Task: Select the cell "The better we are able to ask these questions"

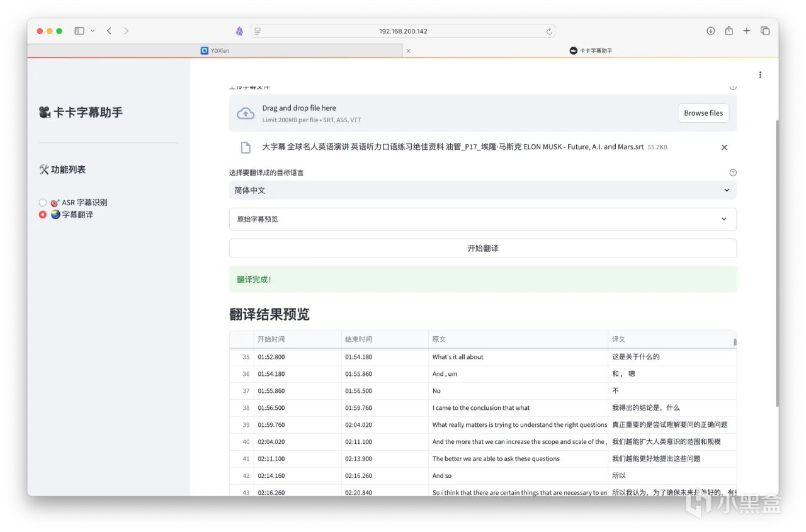Action: [x=518, y=459]
